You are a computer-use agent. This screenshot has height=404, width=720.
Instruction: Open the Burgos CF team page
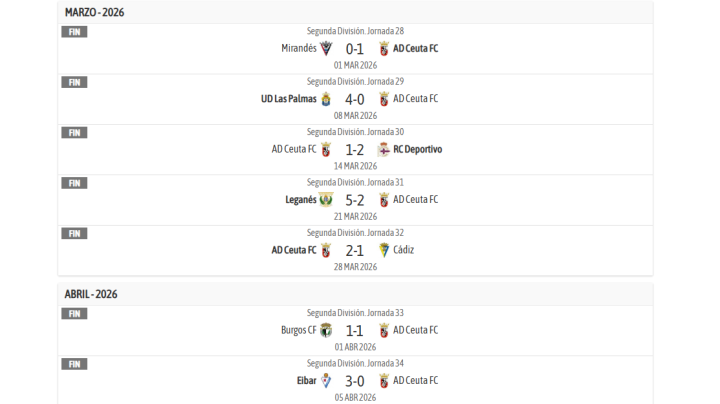tap(298, 330)
